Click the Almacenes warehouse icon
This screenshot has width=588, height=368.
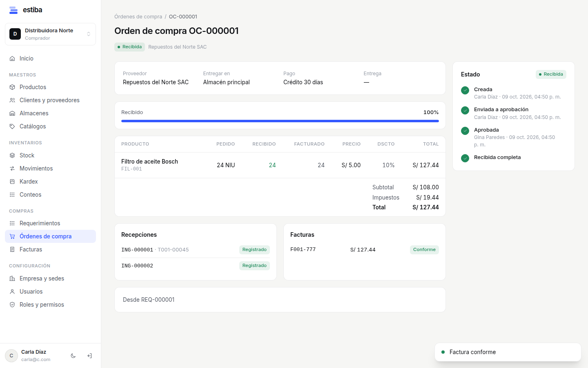pos(12,113)
